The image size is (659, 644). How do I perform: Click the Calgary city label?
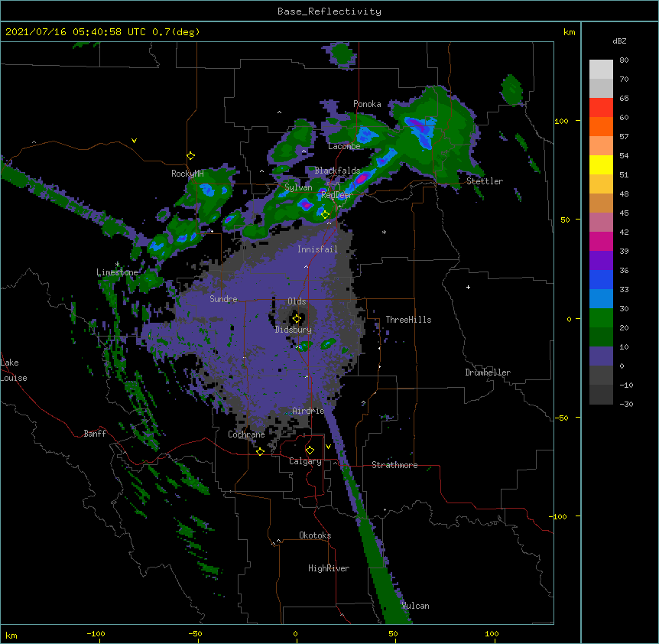pyautogui.click(x=305, y=461)
